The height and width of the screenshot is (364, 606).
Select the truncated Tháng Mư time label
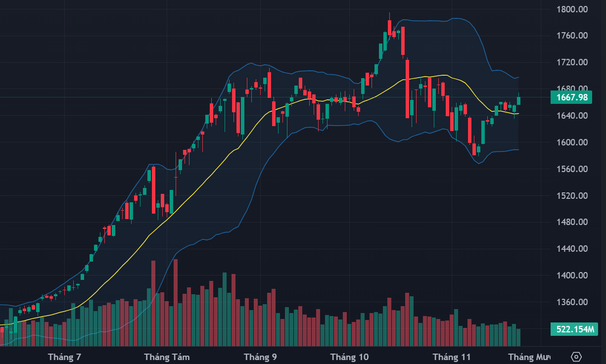529,357
